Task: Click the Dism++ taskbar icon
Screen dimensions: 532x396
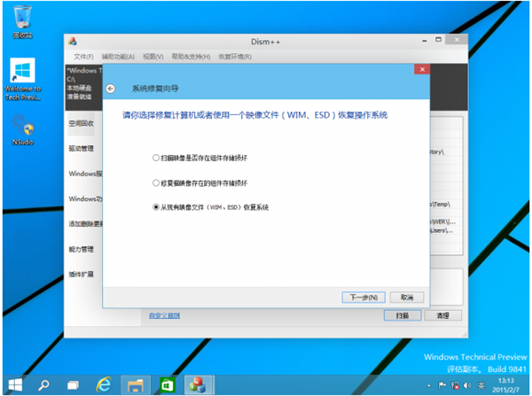Action: pyautogui.click(x=199, y=385)
